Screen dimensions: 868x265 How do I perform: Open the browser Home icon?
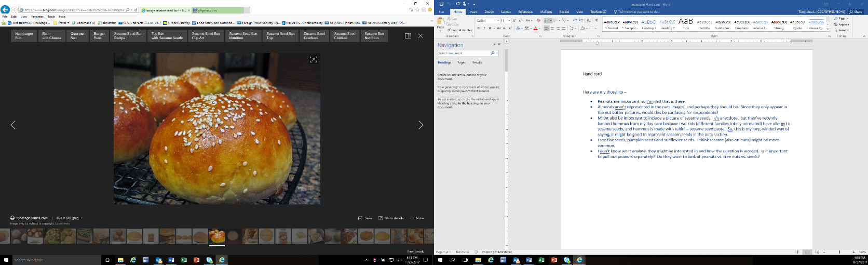411,10
